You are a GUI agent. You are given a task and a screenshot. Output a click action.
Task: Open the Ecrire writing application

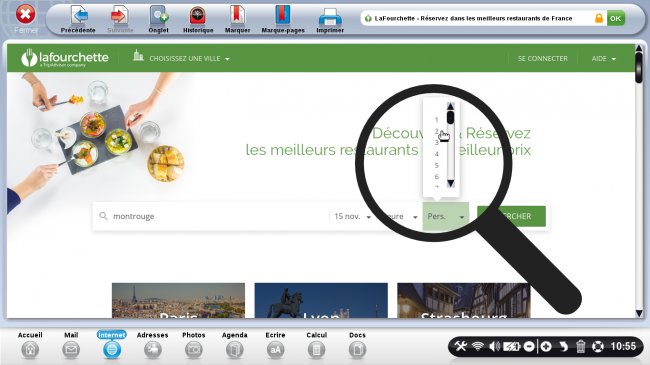[x=275, y=345]
